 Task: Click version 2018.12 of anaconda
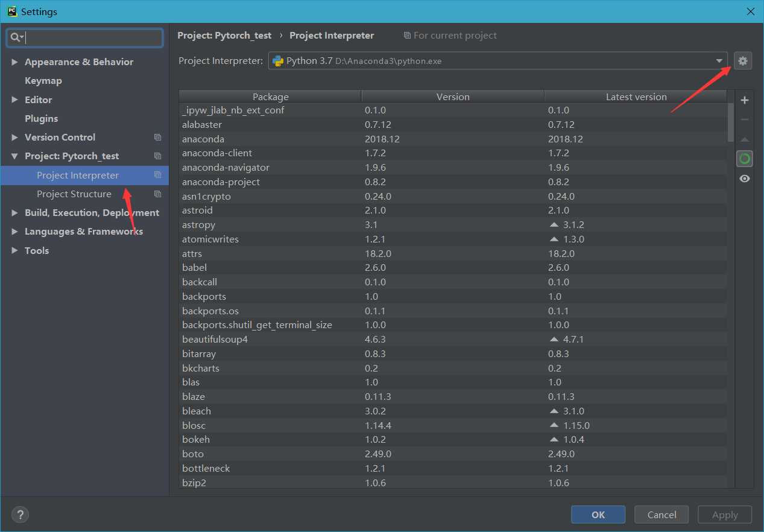click(382, 139)
